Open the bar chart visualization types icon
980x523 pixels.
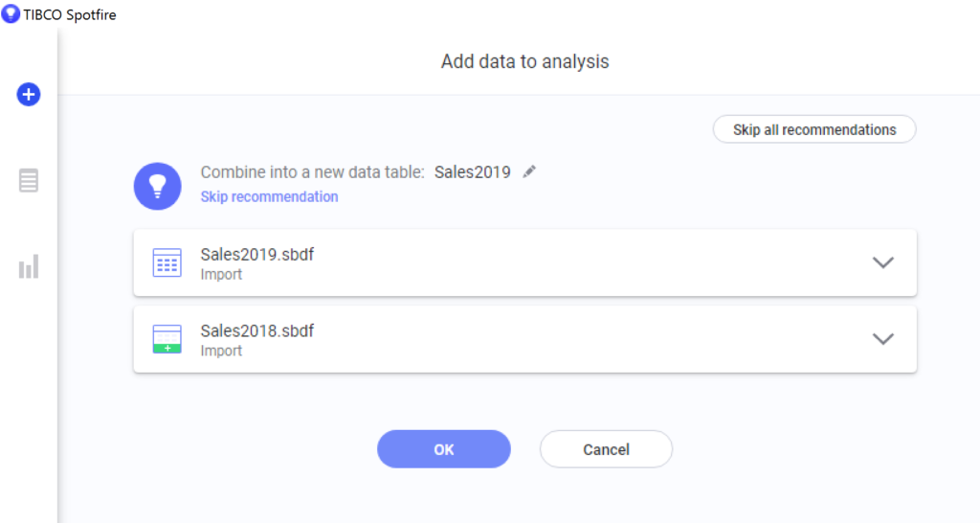[29, 266]
